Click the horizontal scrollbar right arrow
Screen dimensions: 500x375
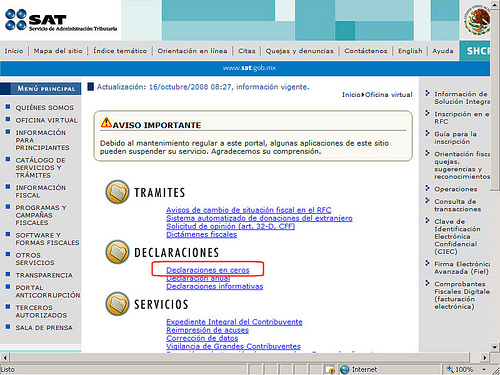pyautogui.click(x=485, y=358)
